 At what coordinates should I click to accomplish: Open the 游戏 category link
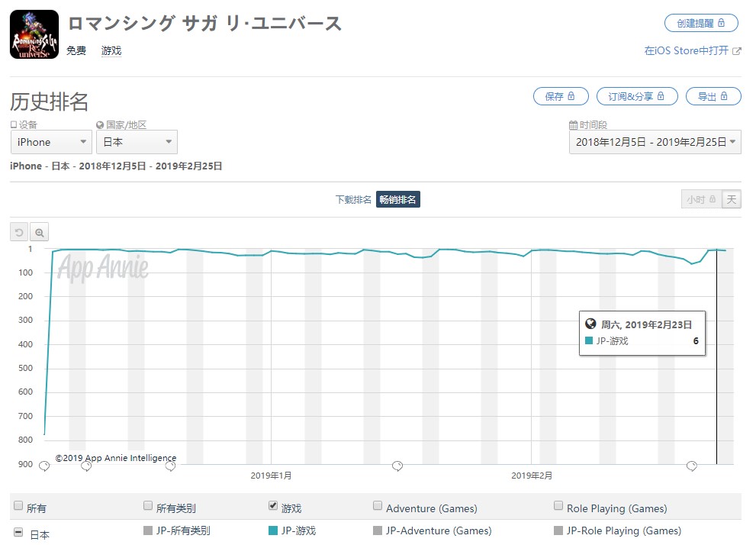(x=111, y=50)
